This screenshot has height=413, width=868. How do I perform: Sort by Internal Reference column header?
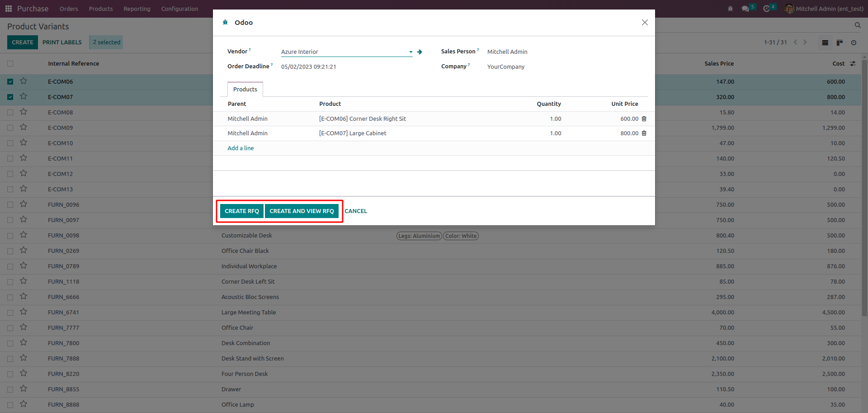74,64
